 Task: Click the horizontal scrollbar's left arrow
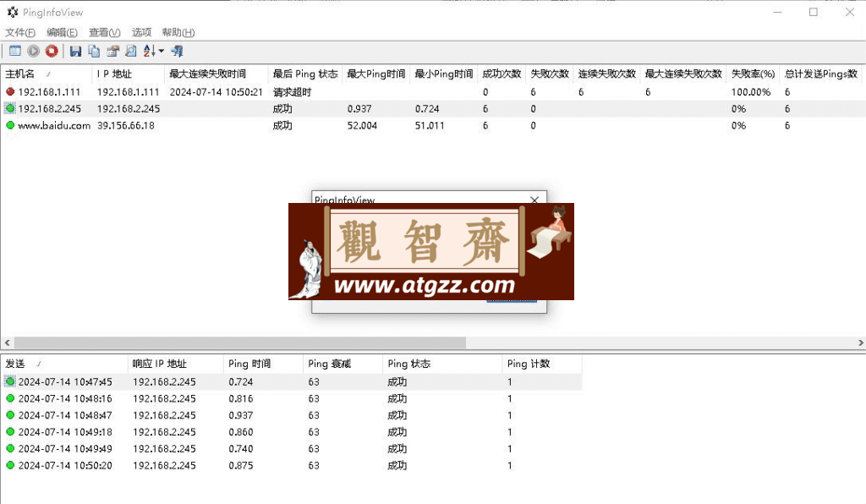7,342
